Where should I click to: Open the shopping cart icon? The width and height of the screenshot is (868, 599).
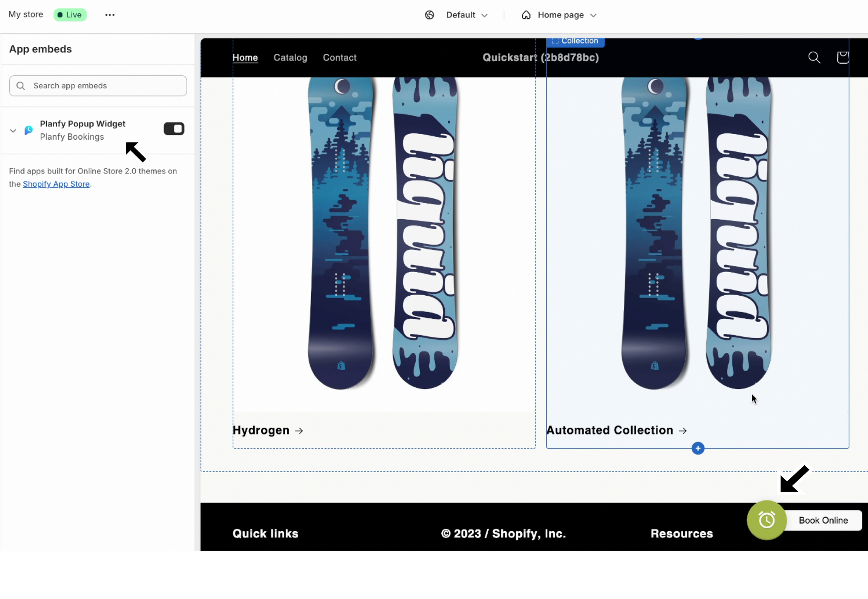click(842, 57)
